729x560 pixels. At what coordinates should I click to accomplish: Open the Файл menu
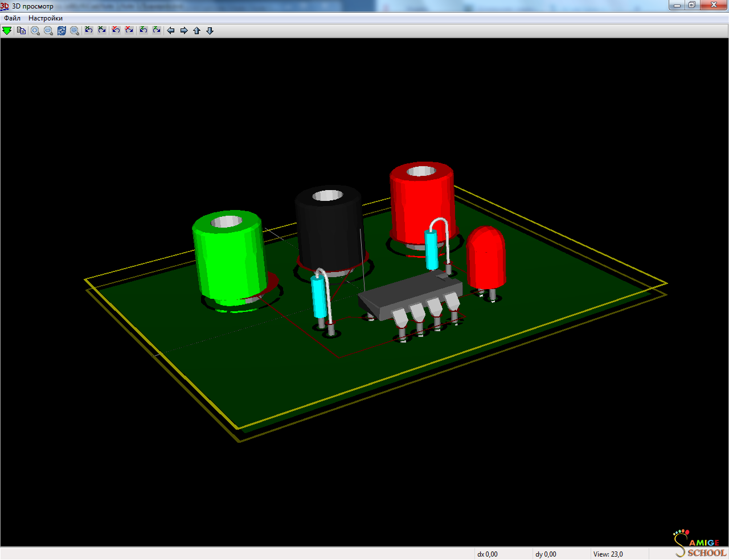tap(13, 18)
